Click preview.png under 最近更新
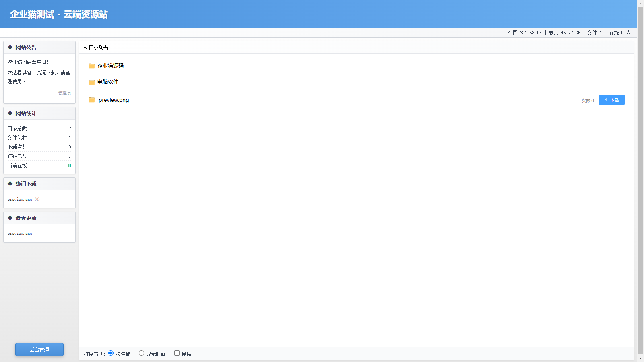The height and width of the screenshot is (362, 644). tap(20, 234)
